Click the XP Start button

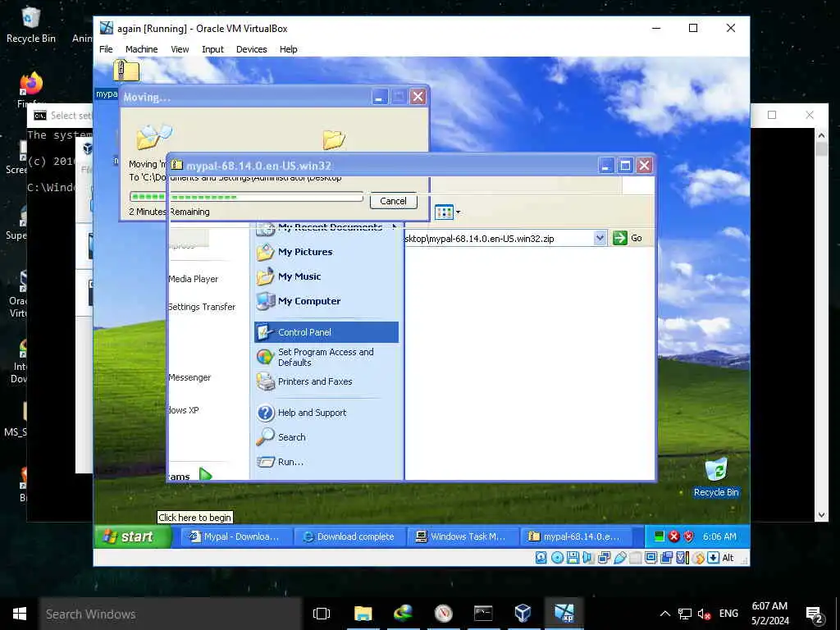[x=133, y=536]
